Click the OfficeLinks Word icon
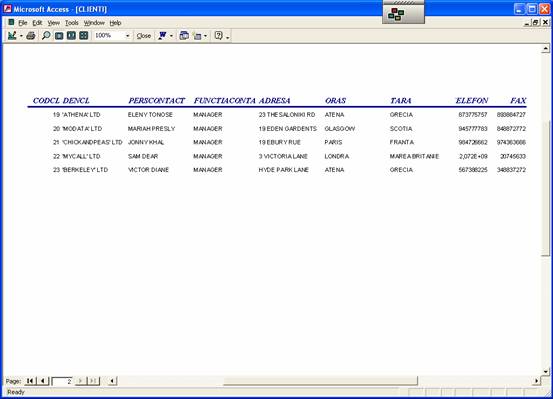 (x=163, y=35)
